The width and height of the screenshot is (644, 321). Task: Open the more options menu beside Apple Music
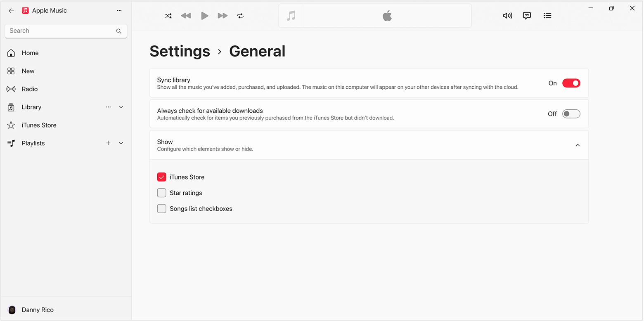click(119, 11)
